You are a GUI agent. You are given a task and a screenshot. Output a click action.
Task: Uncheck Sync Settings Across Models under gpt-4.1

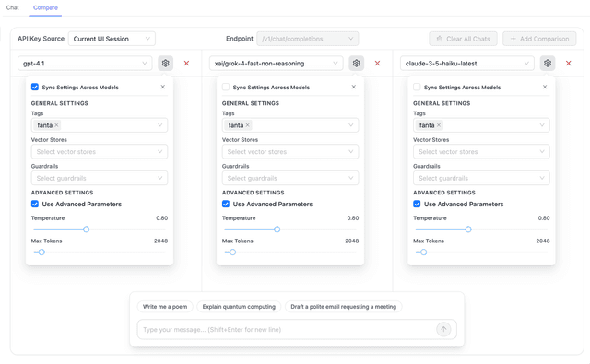pyautogui.click(x=35, y=88)
